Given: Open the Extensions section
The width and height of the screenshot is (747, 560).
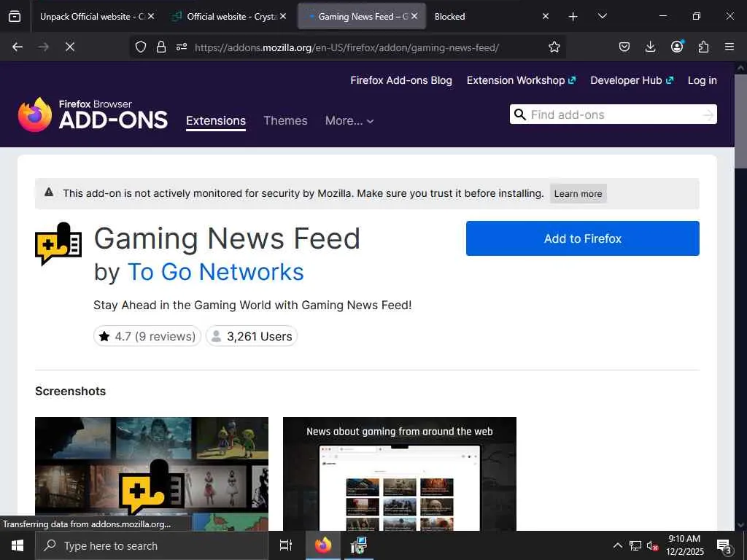Looking at the screenshot, I should coord(216,120).
